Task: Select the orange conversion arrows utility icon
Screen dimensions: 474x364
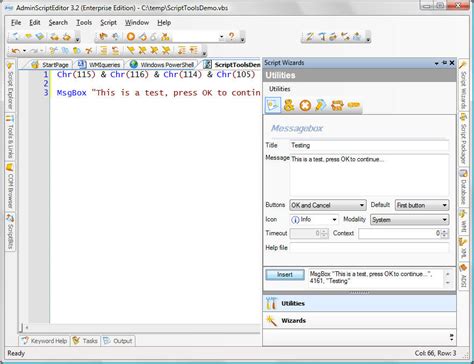Action: pyautogui.click(x=337, y=106)
